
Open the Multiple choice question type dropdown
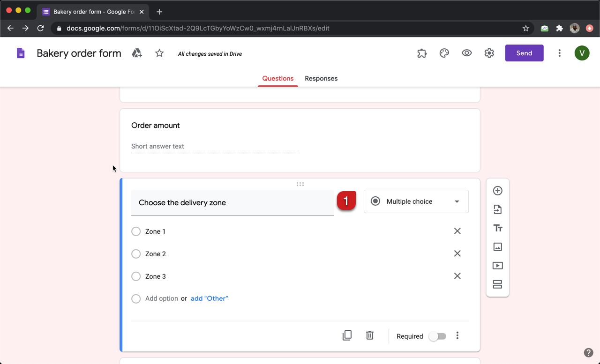[x=416, y=201]
